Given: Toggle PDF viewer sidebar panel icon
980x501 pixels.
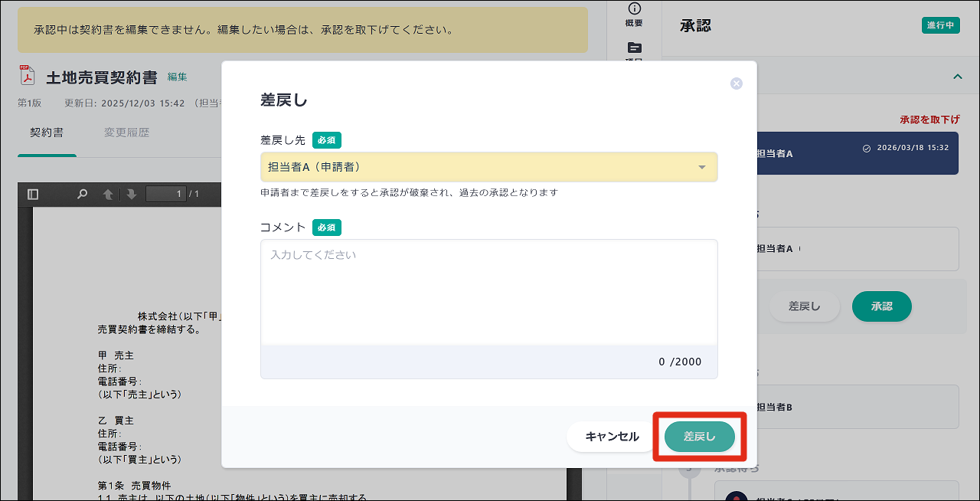Looking at the screenshot, I should [x=32, y=195].
